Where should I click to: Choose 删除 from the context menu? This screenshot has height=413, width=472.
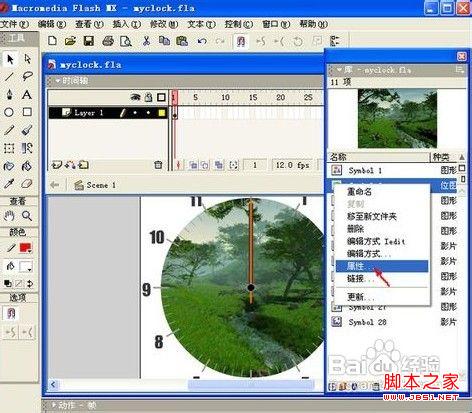click(382, 229)
